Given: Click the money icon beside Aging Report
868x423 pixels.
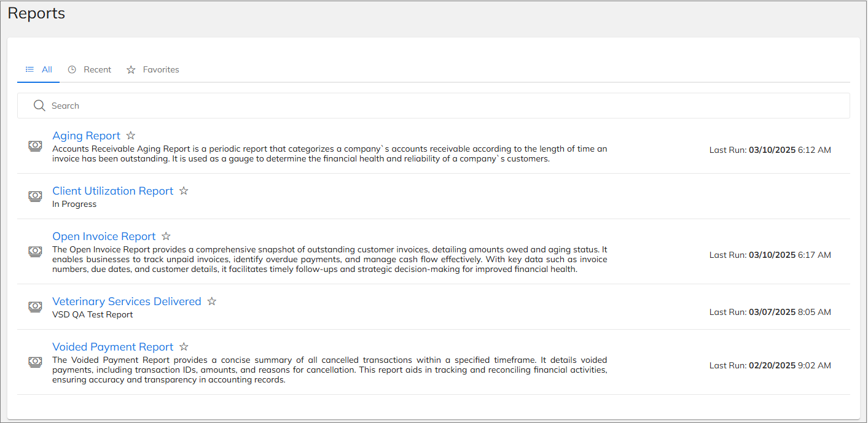Looking at the screenshot, I should (x=35, y=146).
